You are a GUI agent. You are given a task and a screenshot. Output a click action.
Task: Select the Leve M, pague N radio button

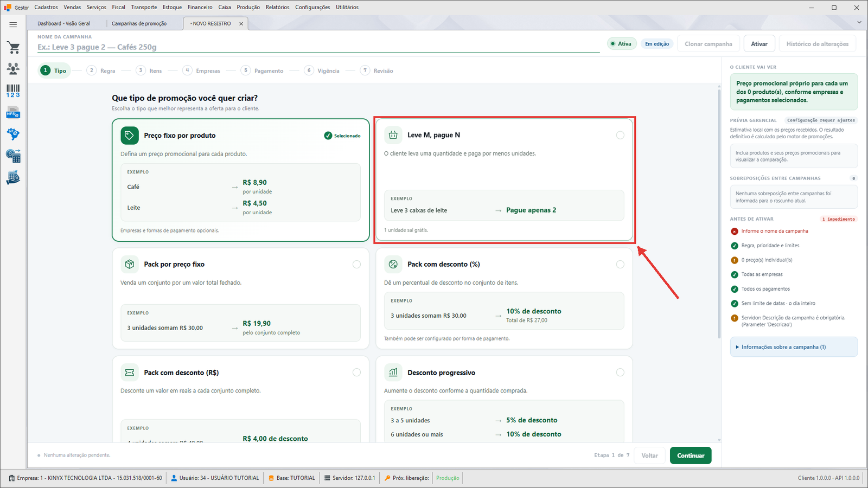click(620, 135)
